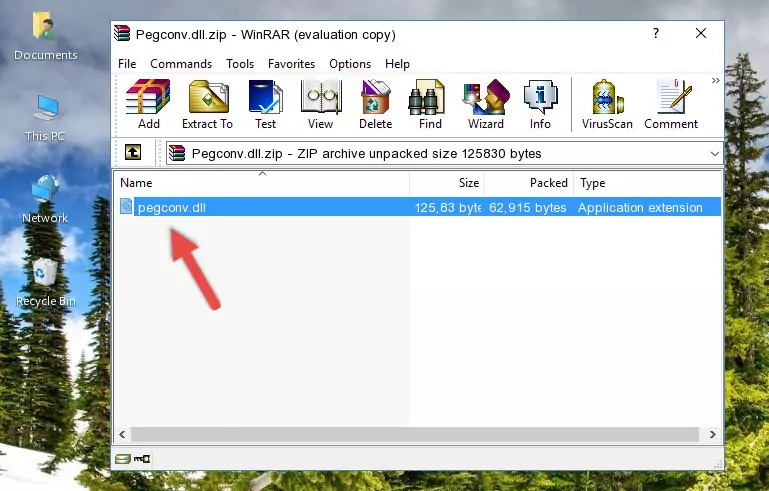Click the horizontal scrollbar track
This screenshot has width=769, height=491.
(415, 434)
